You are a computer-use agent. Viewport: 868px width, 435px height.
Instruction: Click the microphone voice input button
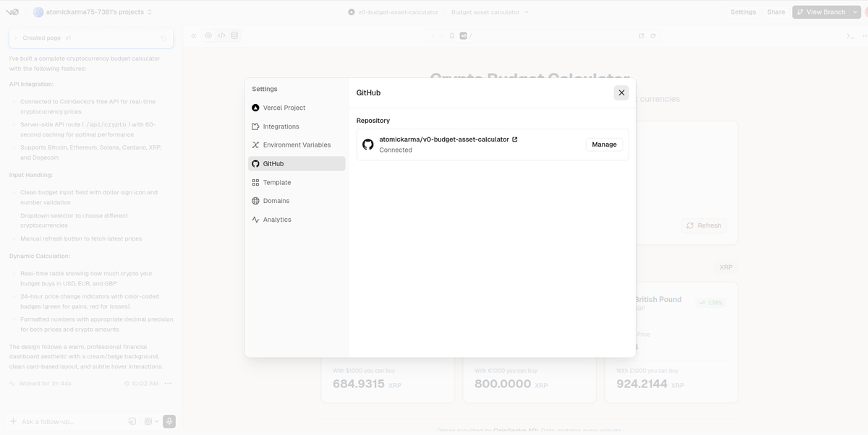(x=169, y=421)
